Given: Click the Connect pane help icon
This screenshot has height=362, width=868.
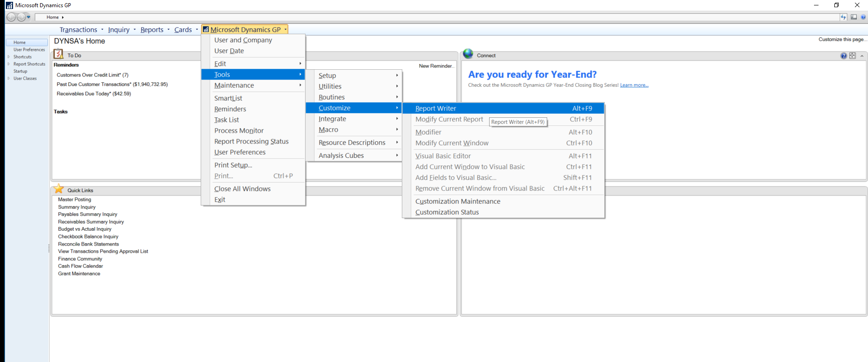Looking at the screenshot, I should click(843, 56).
